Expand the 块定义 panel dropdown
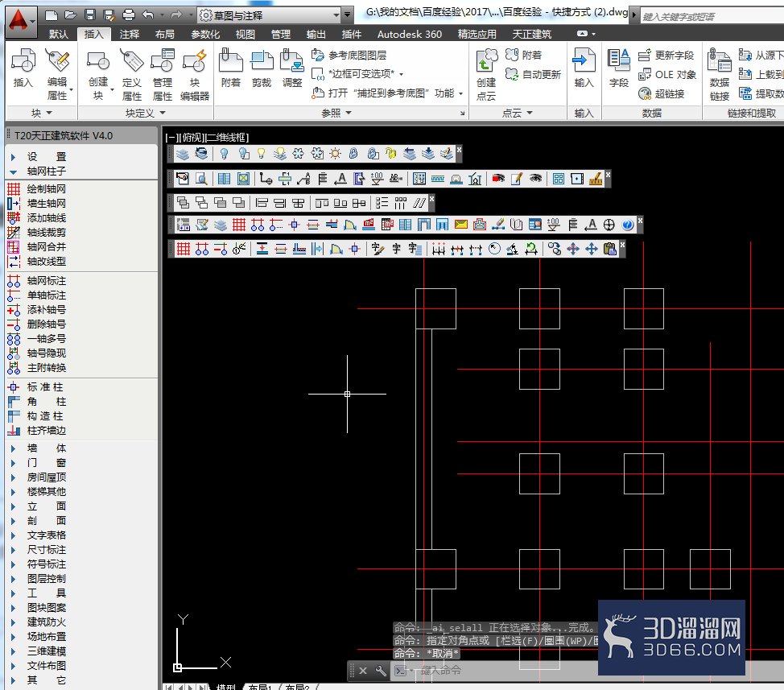784x690 pixels. point(145,114)
